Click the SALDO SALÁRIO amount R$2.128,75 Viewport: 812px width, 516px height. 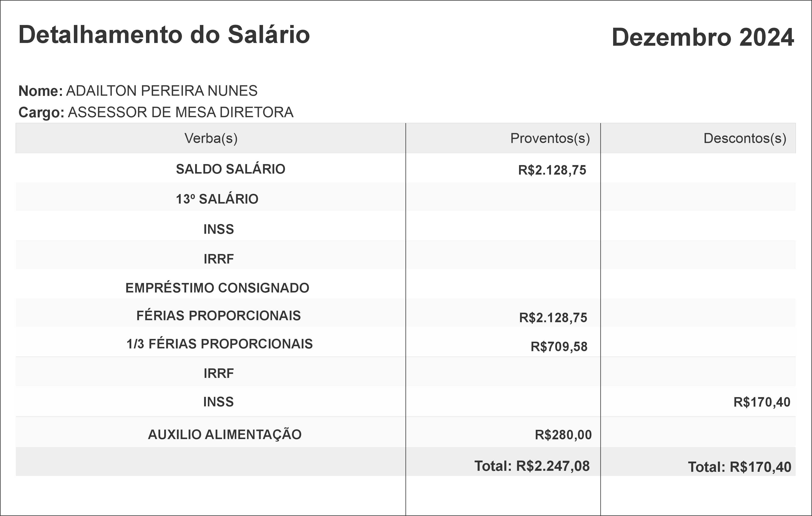[x=552, y=170]
